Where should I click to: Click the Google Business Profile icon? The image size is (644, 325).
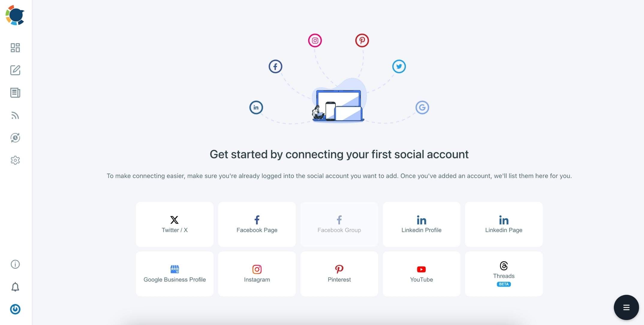click(x=174, y=269)
